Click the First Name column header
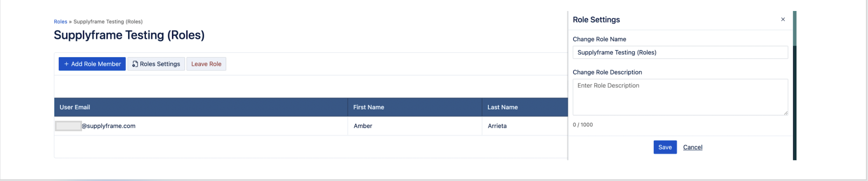868x181 pixels. [369, 107]
